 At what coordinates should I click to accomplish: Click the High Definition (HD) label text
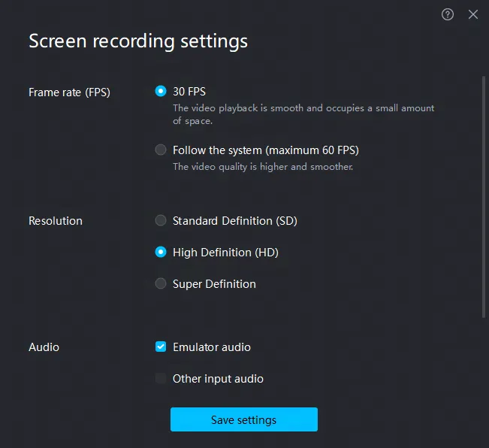pos(225,253)
